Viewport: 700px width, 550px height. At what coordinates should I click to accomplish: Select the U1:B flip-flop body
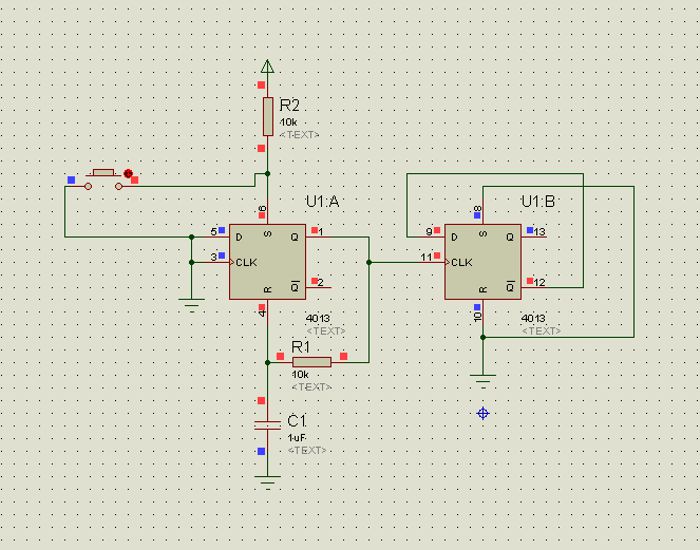(483, 262)
